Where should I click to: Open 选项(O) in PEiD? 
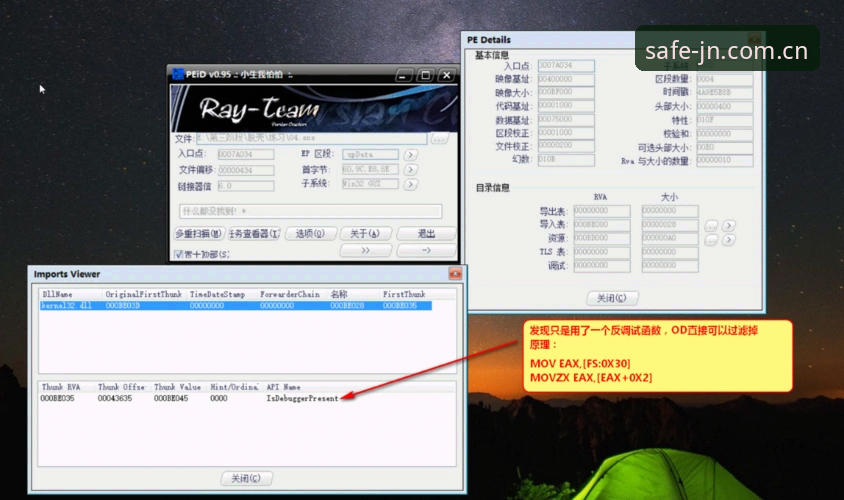pos(311,234)
